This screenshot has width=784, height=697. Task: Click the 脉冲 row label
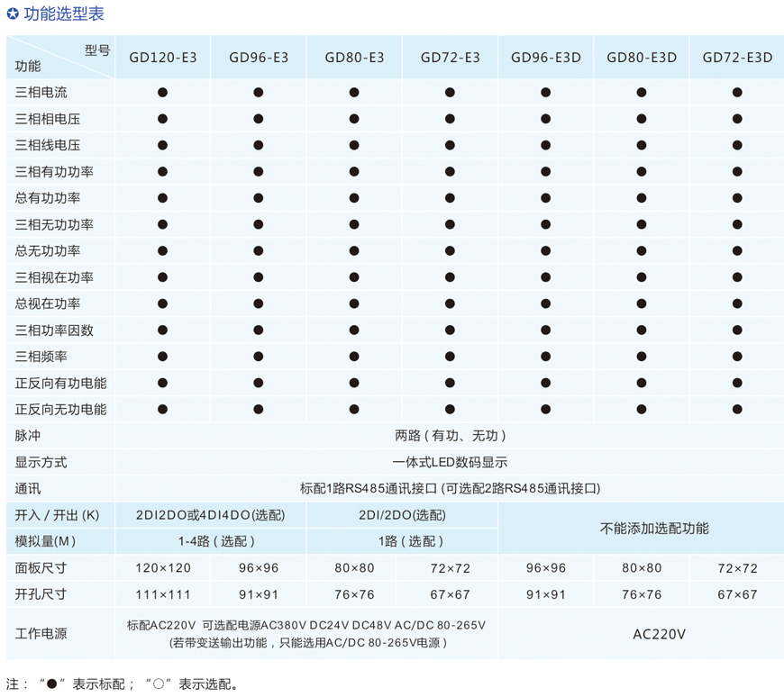tap(28, 436)
